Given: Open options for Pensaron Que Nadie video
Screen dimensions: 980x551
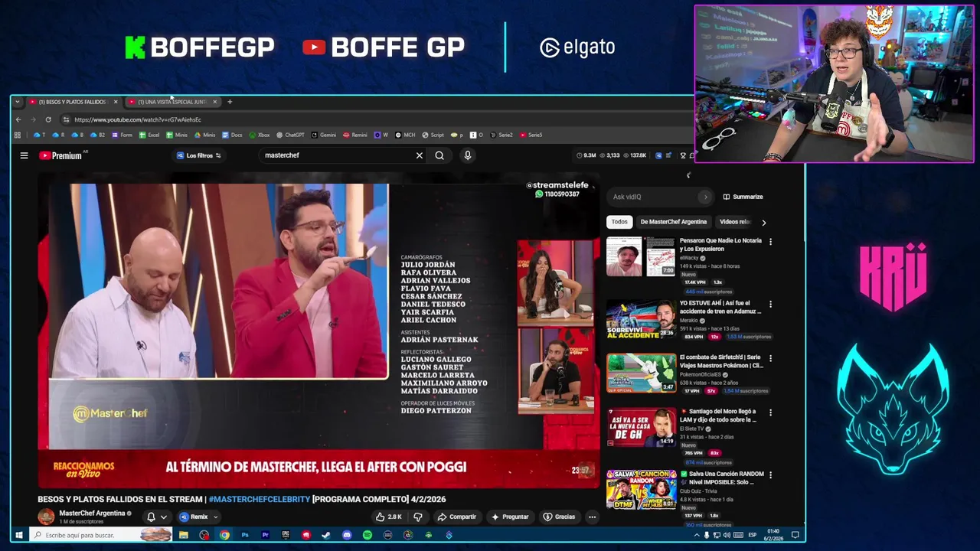Looking at the screenshot, I should (770, 242).
